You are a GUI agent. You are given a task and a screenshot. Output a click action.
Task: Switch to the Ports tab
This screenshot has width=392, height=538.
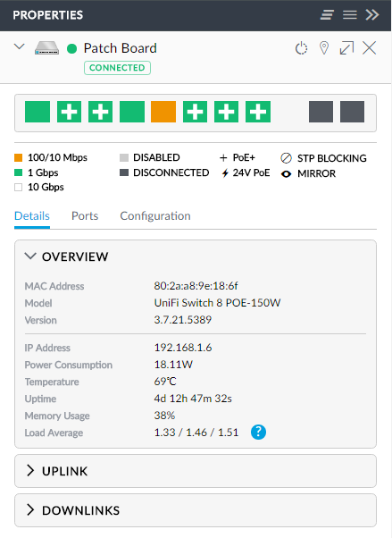pos(85,215)
